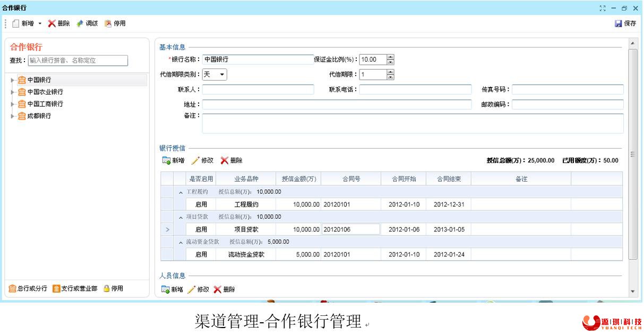644x335 pixels.
Task: Click the 工程履约 cell in 业务品种 column
Action: point(246,204)
